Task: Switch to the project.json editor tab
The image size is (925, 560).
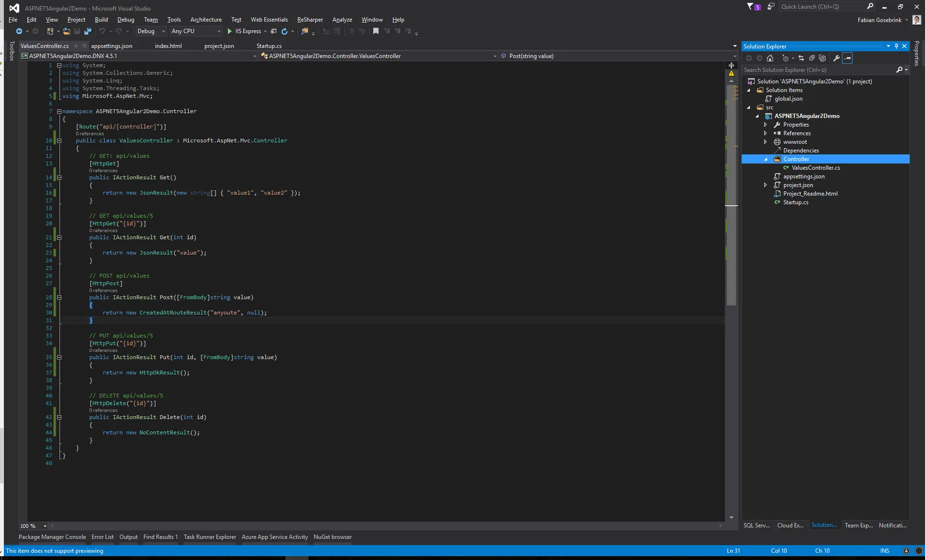Action: [219, 46]
